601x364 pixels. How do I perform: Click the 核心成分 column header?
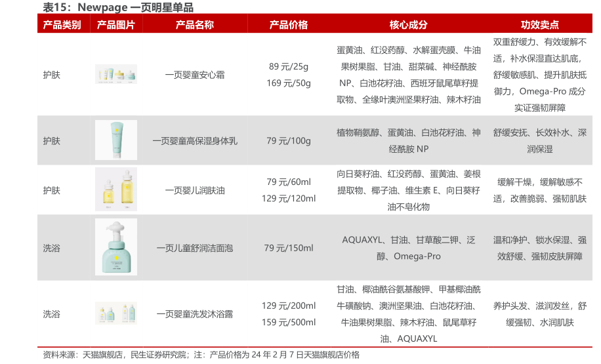click(408, 25)
